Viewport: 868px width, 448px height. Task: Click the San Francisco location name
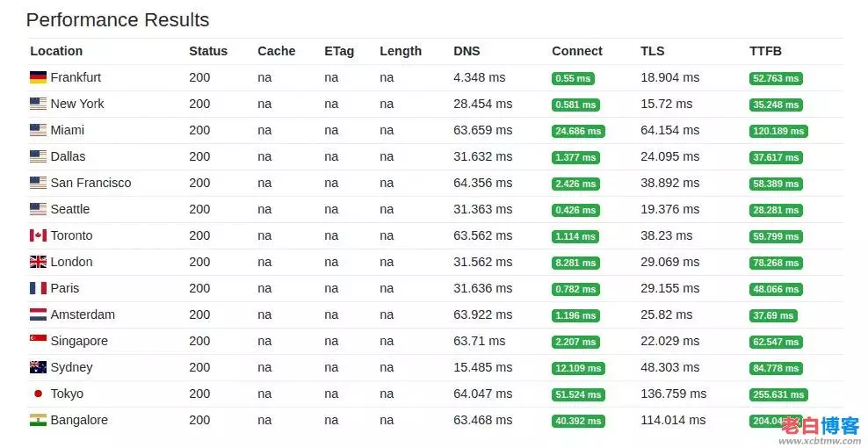point(90,183)
